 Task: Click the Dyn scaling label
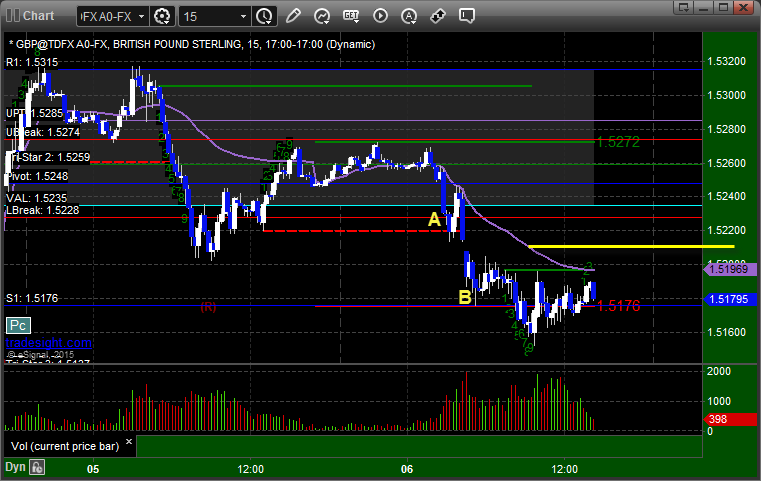click(x=15, y=467)
